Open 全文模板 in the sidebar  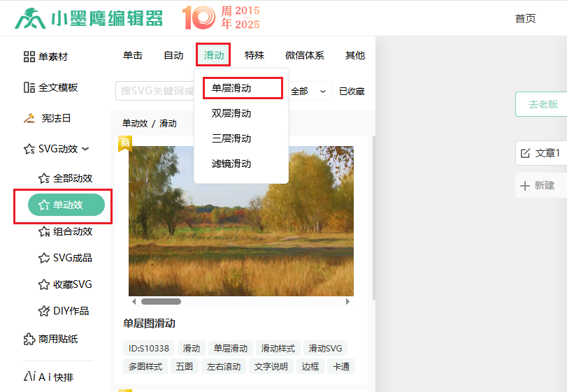click(x=50, y=87)
